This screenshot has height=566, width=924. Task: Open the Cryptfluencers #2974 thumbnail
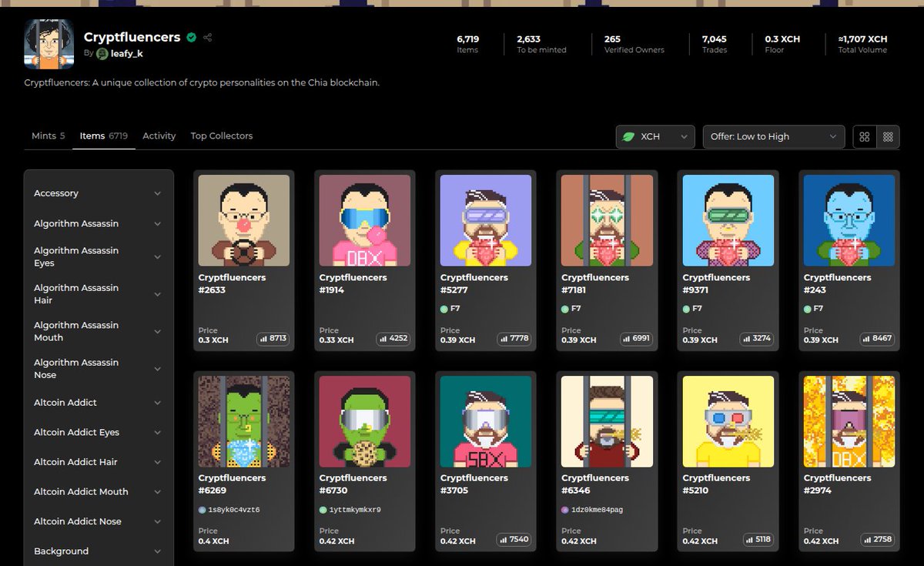click(x=849, y=421)
